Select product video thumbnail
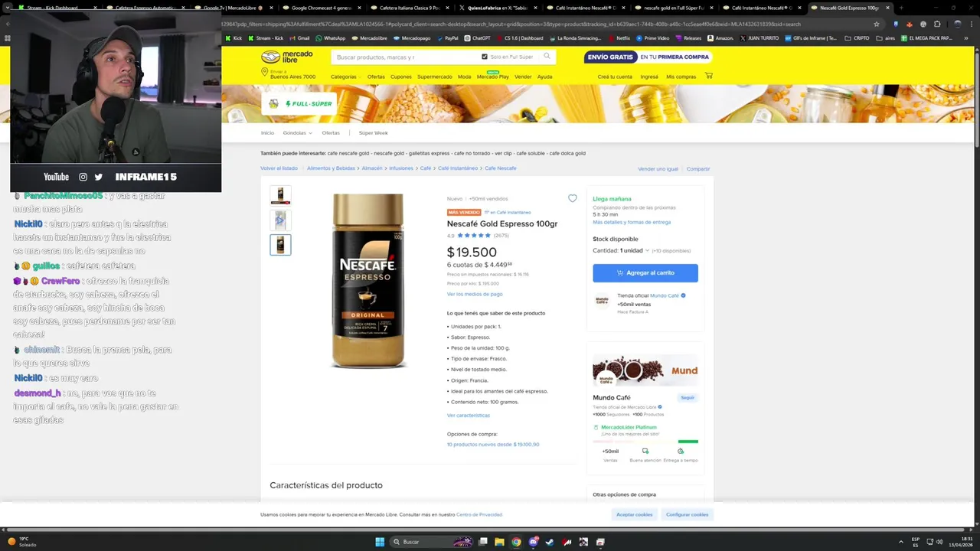This screenshot has height=551, width=980. (x=280, y=220)
